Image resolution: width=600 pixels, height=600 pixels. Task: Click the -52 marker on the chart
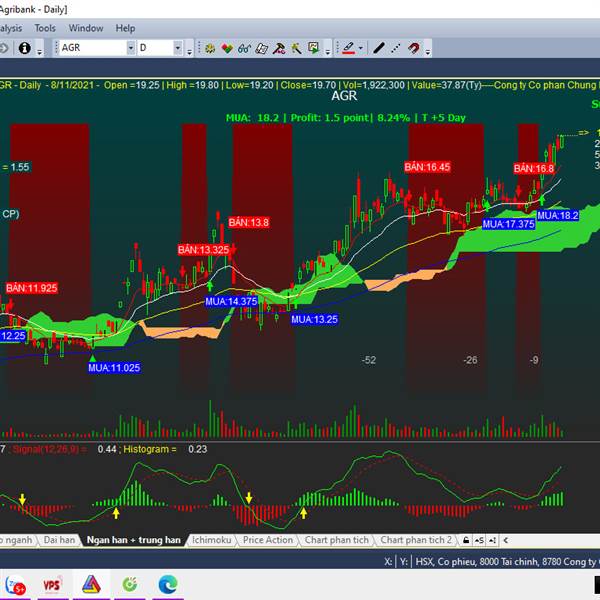click(x=369, y=360)
